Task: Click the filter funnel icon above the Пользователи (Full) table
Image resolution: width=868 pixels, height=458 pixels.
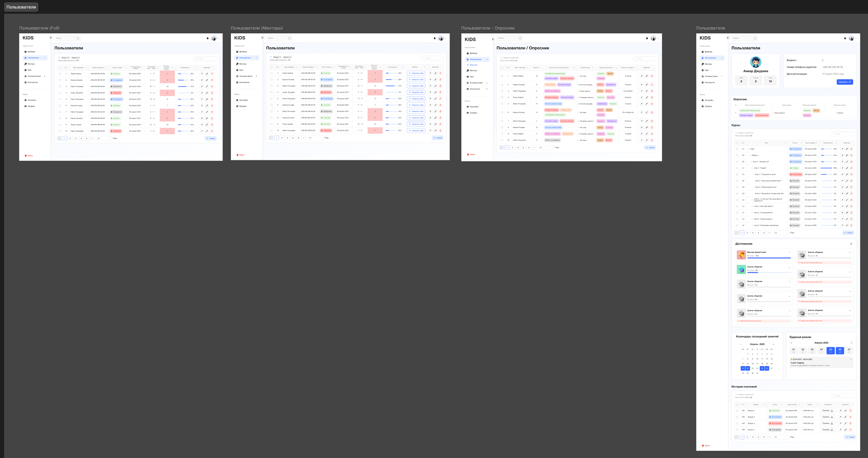Action: (x=59, y=58)
